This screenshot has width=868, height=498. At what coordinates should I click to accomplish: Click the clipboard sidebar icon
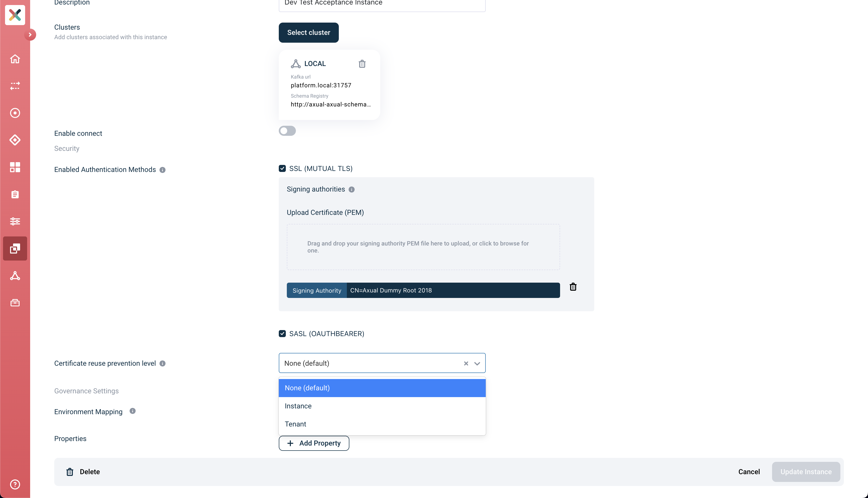coord(15,194)
